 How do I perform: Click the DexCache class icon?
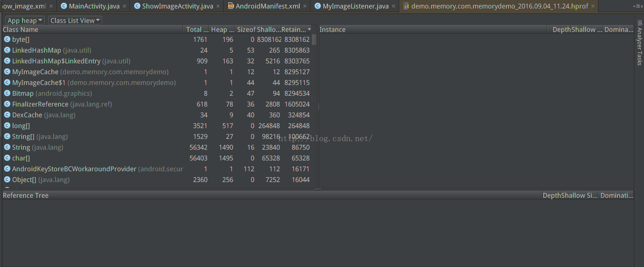(x=7, y=115)
